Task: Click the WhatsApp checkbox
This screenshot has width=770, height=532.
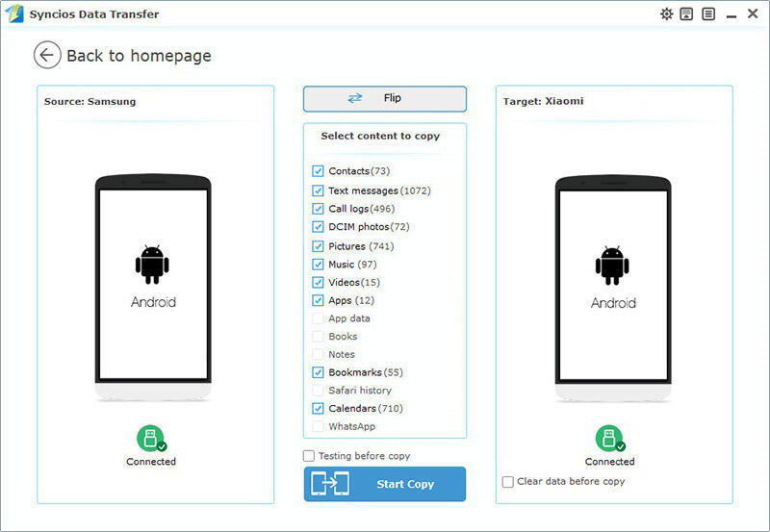Action: [318, 426]
